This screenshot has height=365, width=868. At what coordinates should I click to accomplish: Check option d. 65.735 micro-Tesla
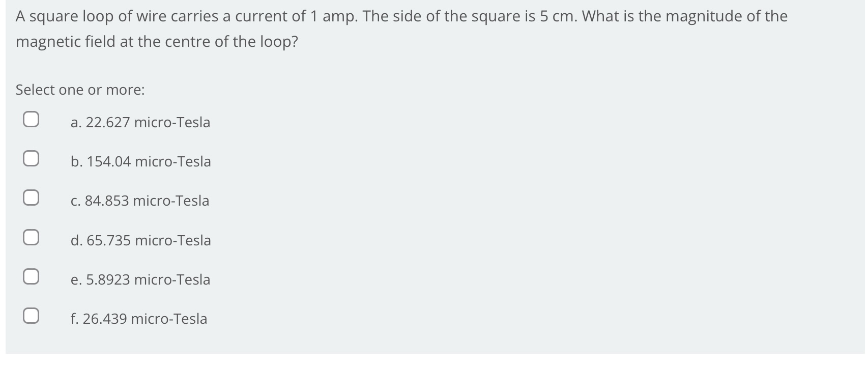[31, 236]
